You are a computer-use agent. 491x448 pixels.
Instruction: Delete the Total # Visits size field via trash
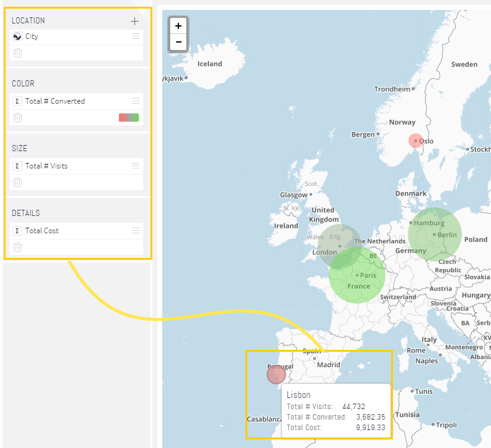pyautogui.click(x=17, y=182)
